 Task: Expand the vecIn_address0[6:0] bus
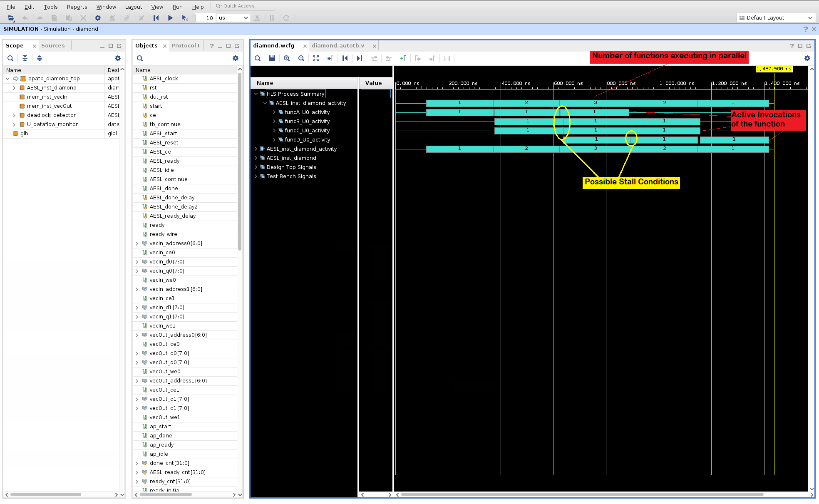click(x=137, y=243)
